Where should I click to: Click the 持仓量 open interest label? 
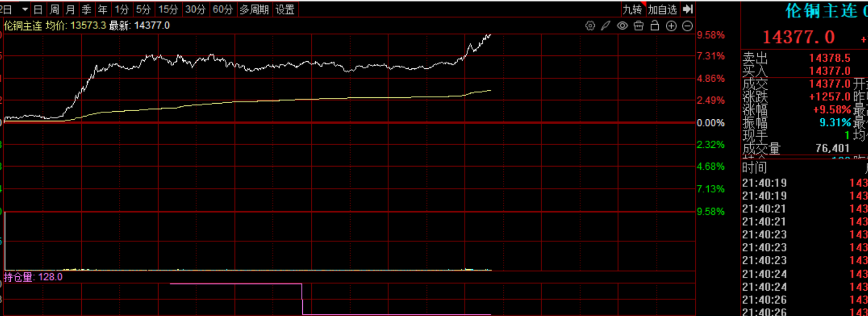(x=19, y=277)
